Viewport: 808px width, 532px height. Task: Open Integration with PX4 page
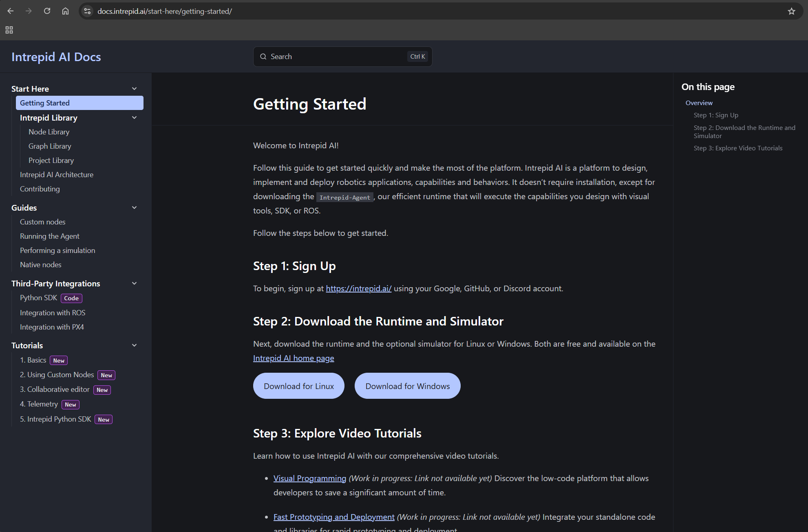[52, 327]
